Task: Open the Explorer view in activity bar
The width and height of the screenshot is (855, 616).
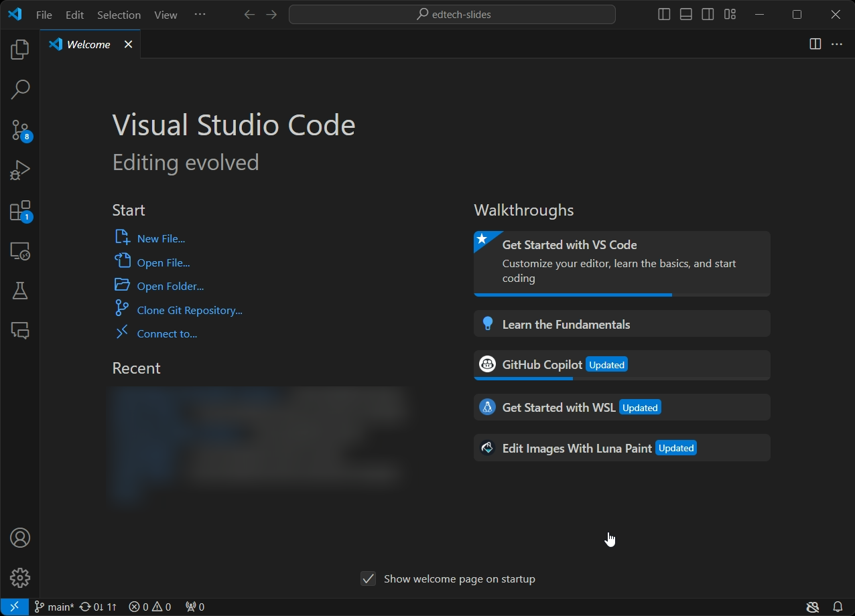Action: [x=20, y=50]
